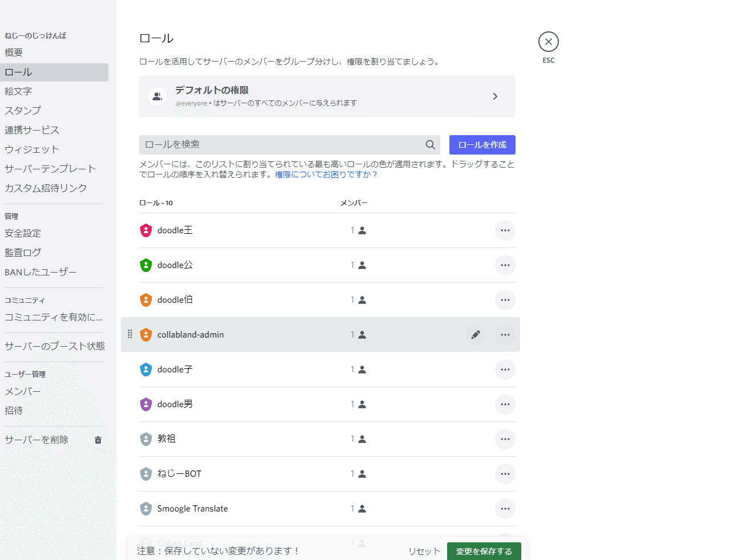
Task: Click the orange shield icon of doodle伯
Action: [x=146, y=300]
